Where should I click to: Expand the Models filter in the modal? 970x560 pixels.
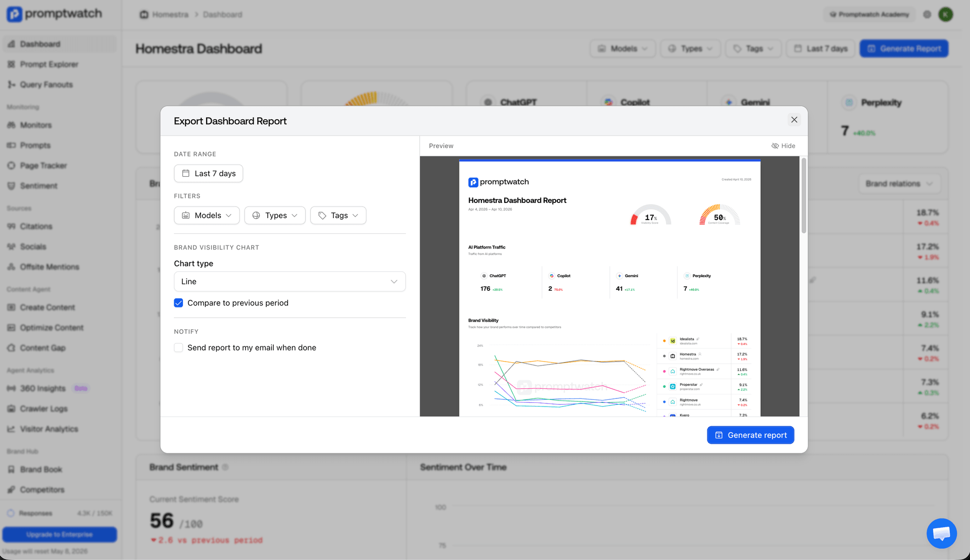pyautogui.click(x=207, y=215)
